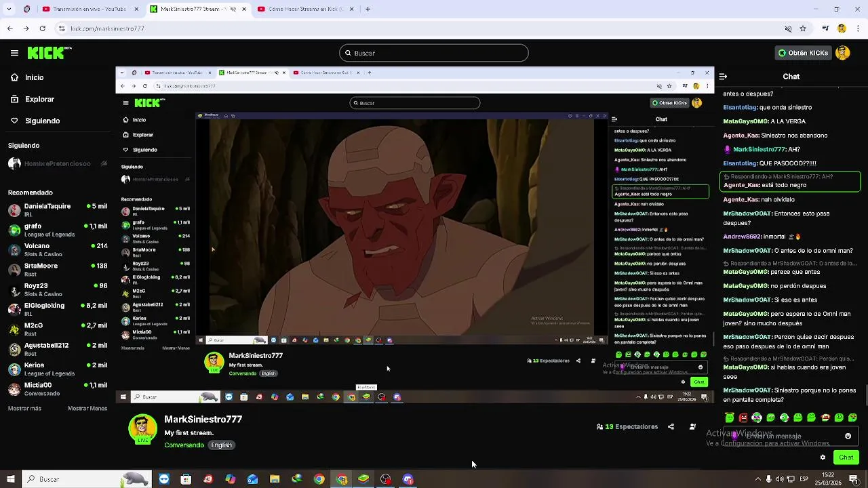Image resolution: width=868 pixels, height=488 pixels.
Task: Open the Kick hamburger sidebar menu
Action: [14, 53]
